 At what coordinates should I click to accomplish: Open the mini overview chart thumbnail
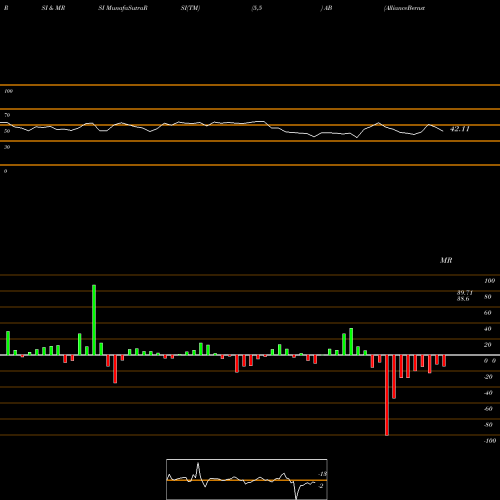pos(247,479)
